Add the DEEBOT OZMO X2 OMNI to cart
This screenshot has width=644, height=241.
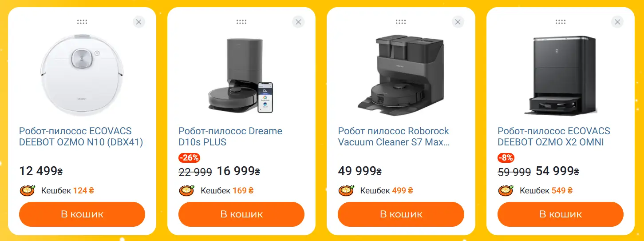point(561,214)
